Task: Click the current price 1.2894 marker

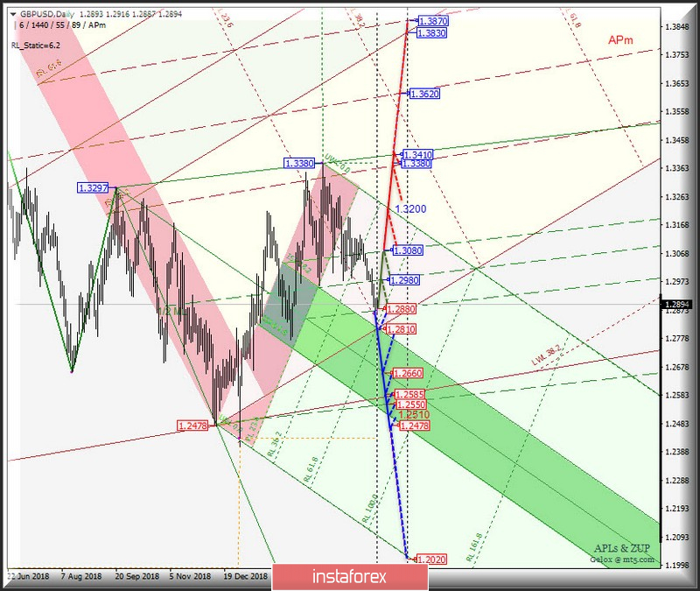Action: click(x=676, y=305)
